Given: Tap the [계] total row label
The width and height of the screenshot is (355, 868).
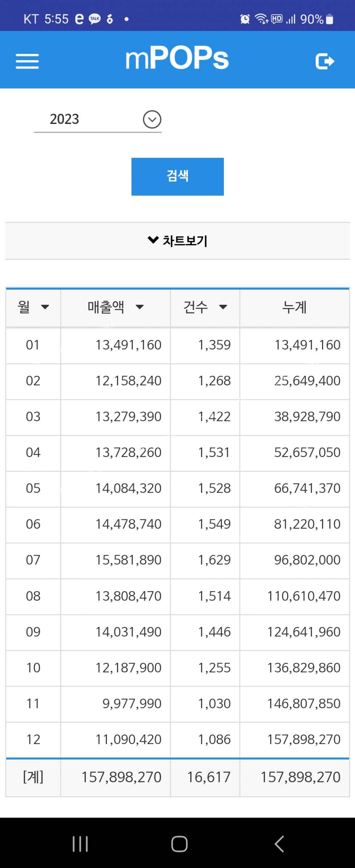Looking at the screenshot, I should (33, 777).
